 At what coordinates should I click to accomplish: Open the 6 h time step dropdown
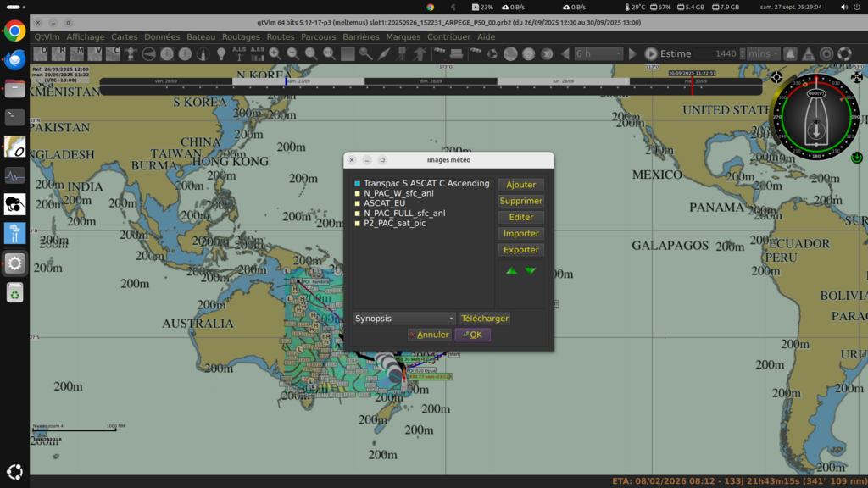pyautogui.click(x=598, y=53)
